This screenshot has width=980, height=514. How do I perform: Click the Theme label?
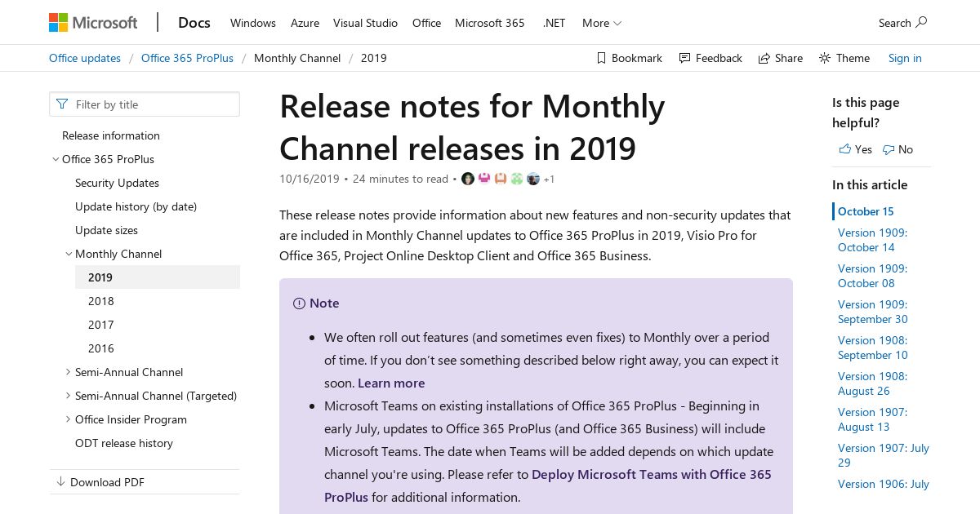(853, 58)
